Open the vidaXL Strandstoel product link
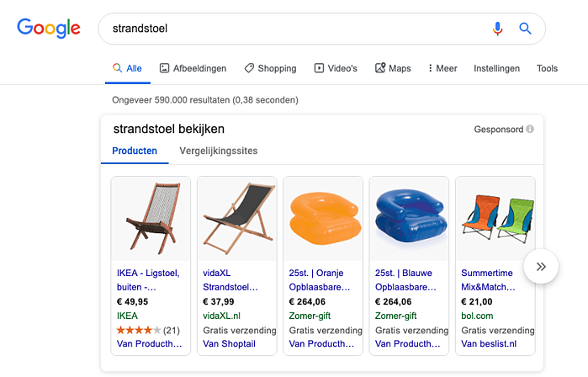The width and height of the screenshot is (588, 377). point(230,279)
